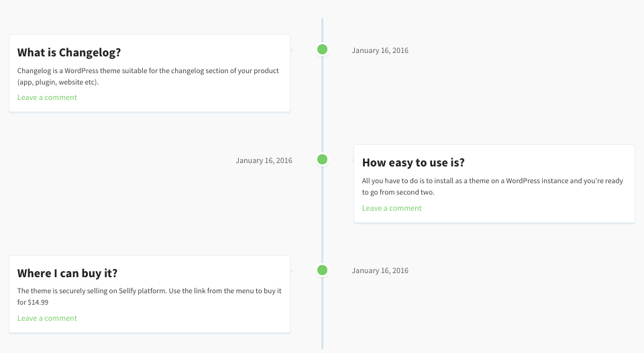Click the timeline line between second and third dots

coord(322,215)
